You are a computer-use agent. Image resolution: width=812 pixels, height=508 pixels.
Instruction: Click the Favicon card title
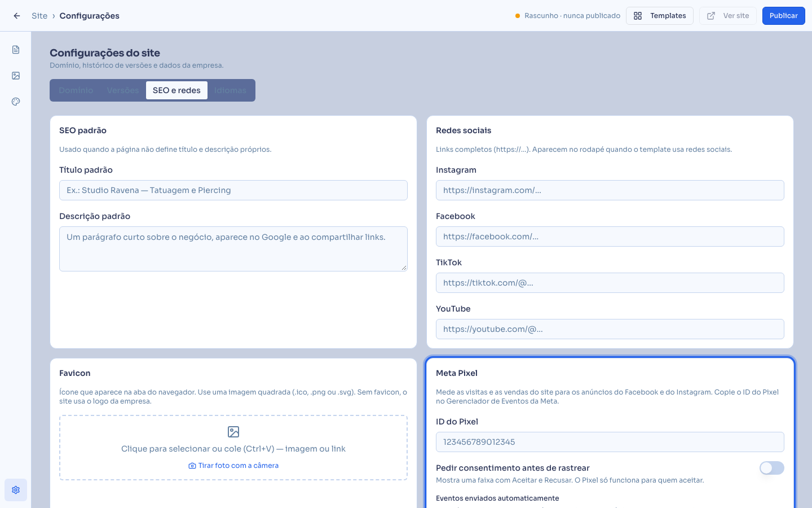[75, 373]
